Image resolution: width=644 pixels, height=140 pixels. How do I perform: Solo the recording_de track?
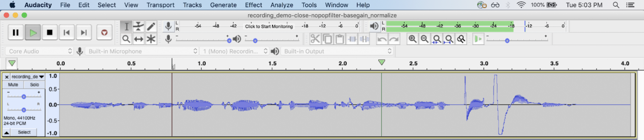pyautogui.click(x=34, y=85)
